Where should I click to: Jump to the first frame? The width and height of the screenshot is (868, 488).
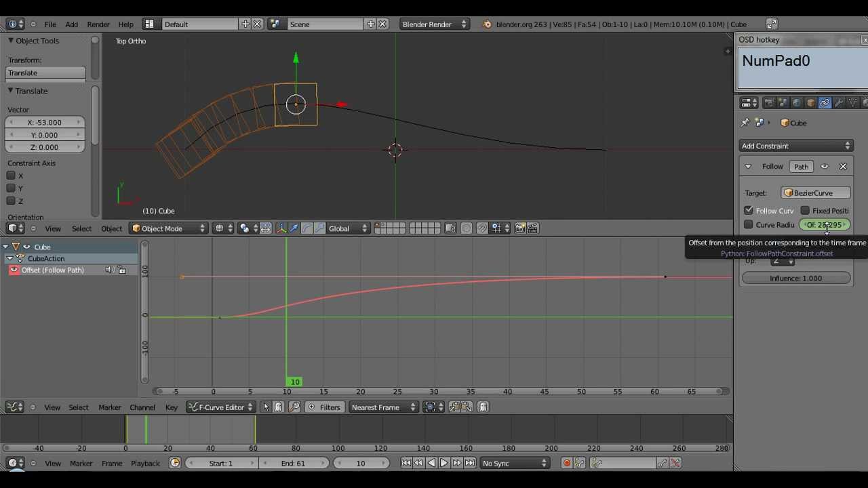click(406, 463)
